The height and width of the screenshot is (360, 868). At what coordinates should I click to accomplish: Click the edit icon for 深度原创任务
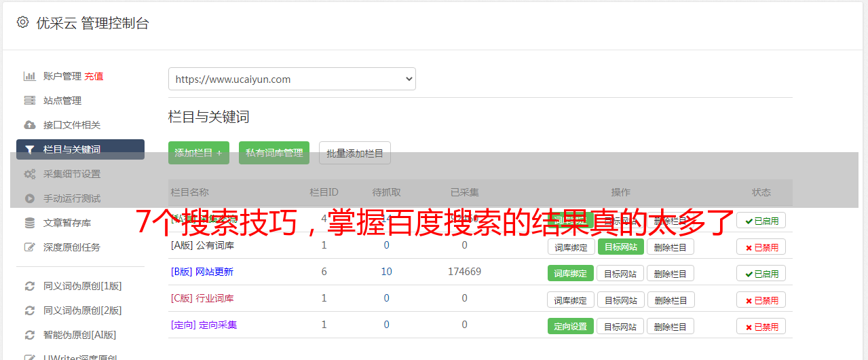(29, 247)
